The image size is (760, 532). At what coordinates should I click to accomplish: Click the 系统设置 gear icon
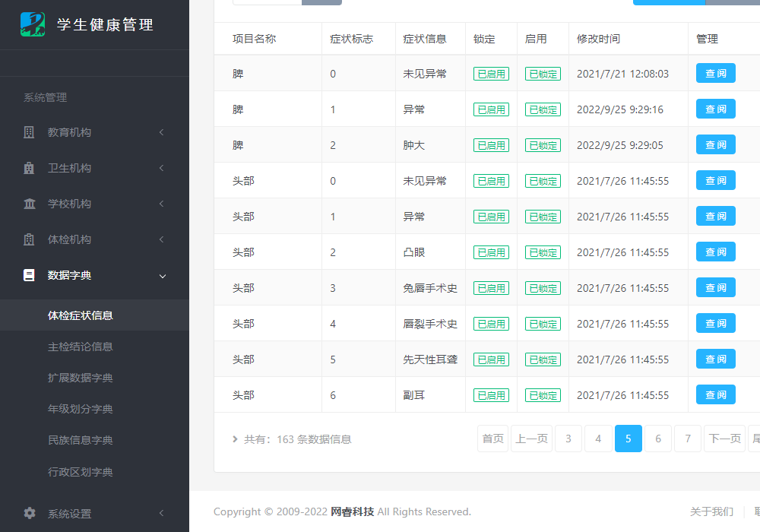(29, 513)
